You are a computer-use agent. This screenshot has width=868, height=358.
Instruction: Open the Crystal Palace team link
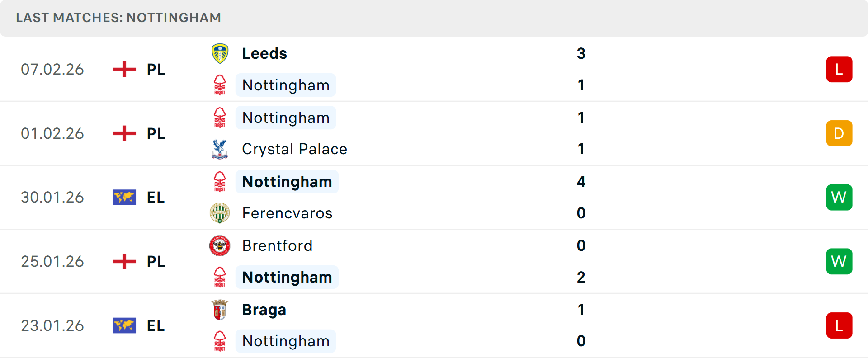[x=294, y=149]
